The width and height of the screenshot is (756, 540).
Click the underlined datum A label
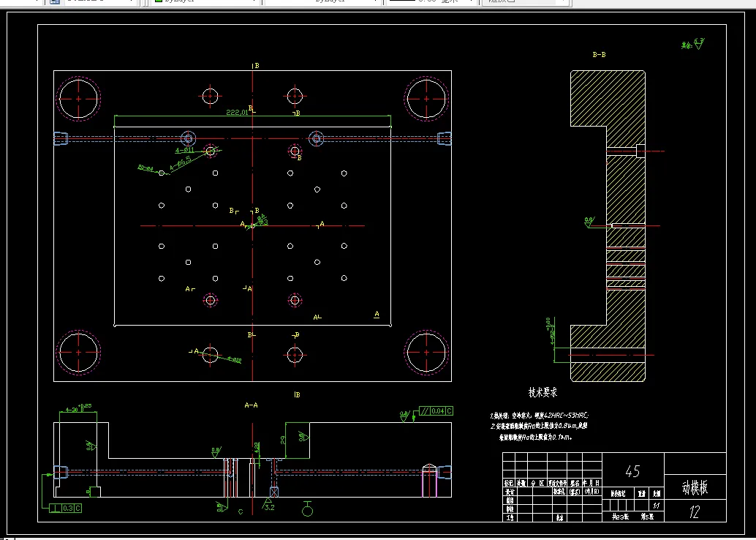(x=377, y=315)
